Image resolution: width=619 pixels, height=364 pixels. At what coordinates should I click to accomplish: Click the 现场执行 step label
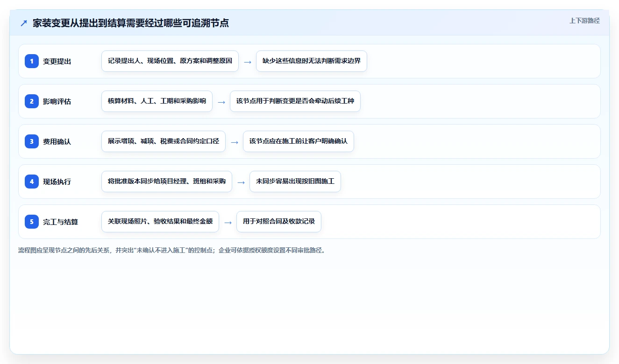(x=57, y=182)
